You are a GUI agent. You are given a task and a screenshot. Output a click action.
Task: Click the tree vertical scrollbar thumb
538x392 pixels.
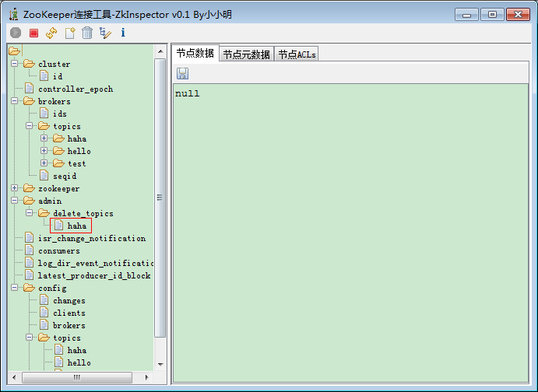[160, 198]
